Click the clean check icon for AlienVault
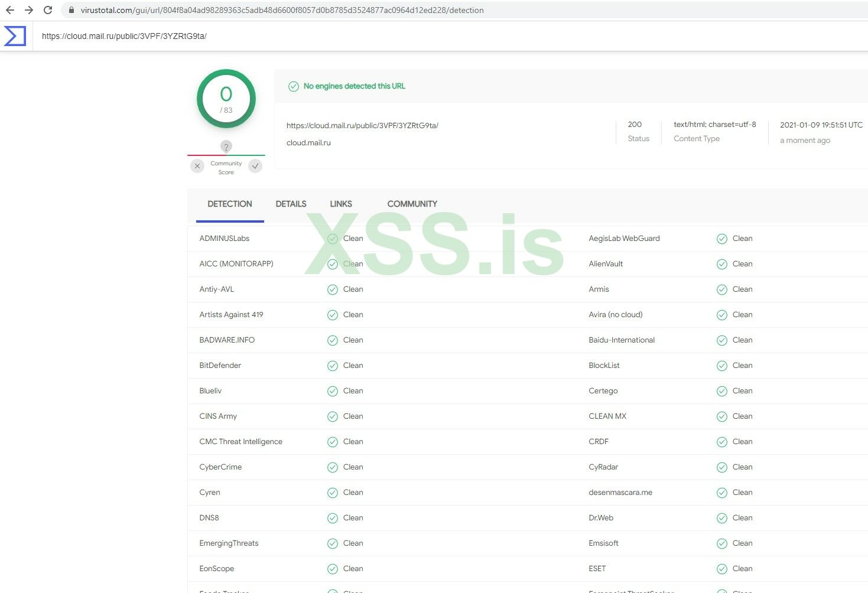Image resolution: width=868 pixels, height=593 pixels. coord(722,265)
